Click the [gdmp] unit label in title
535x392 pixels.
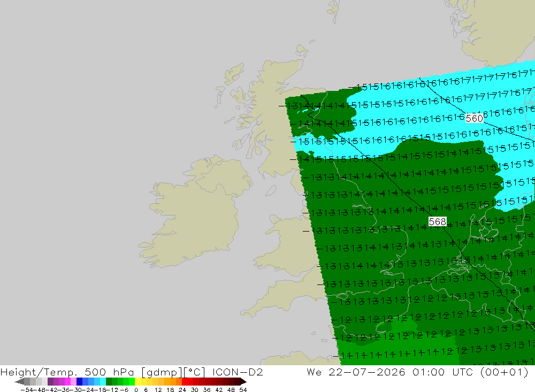point(162,372)
